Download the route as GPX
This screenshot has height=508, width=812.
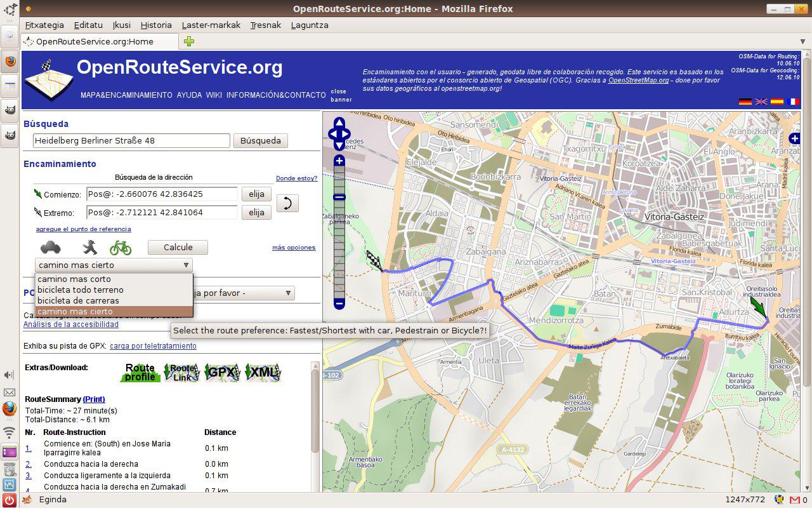[x=222, y=373]
